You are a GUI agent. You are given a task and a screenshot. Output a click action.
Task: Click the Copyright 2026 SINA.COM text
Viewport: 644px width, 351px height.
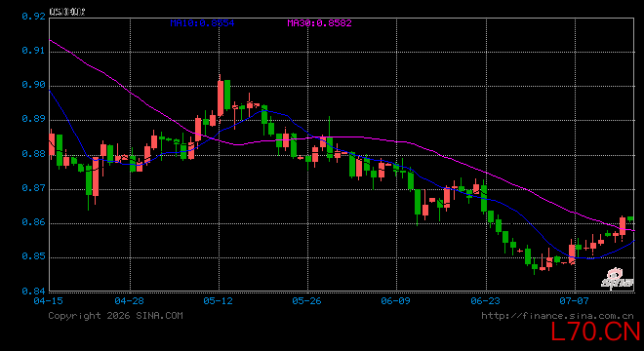tap(115, 316)
